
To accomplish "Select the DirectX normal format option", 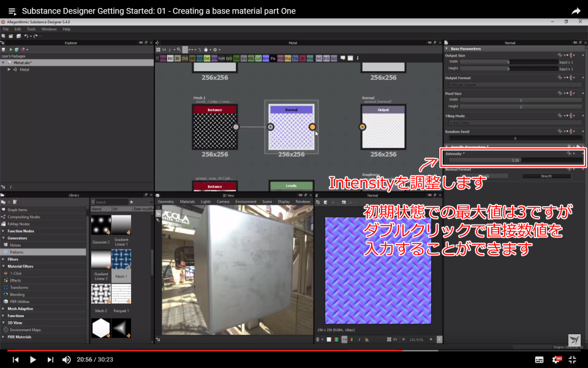I will point(546,176).
